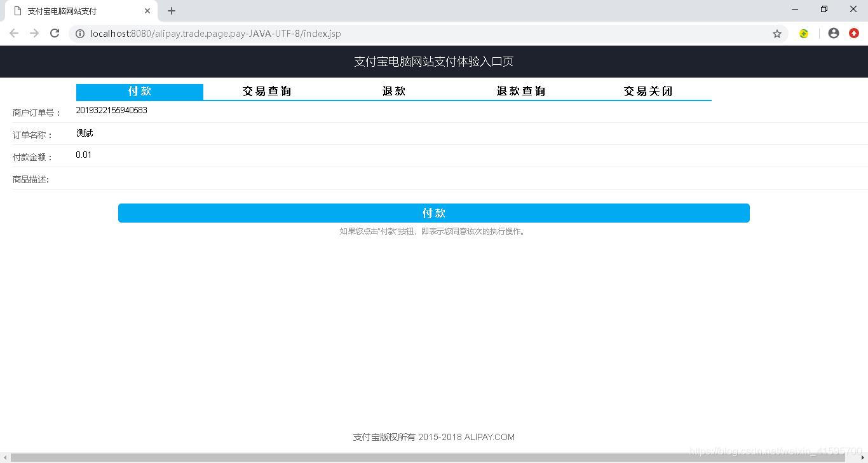Click the hint text 如果您点击"付款"按钮
Image resolution: width=868 pixels, height=463 pixels.
pos(434,231)
